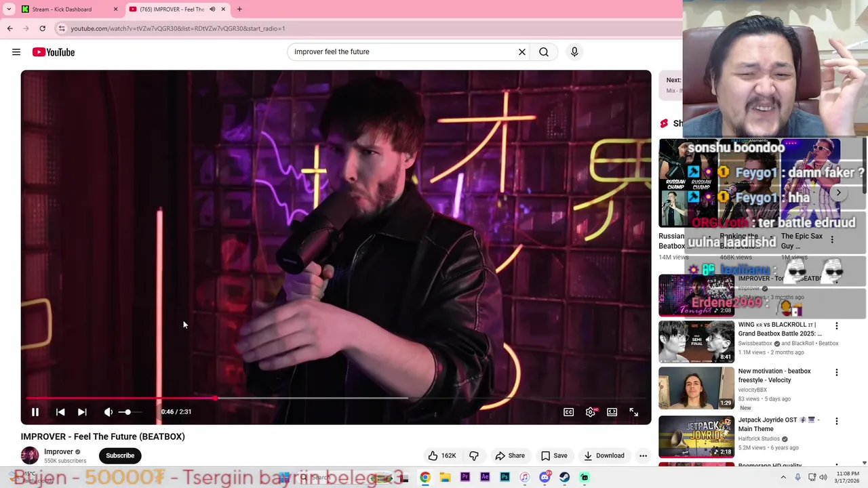This screenshot has width=868, height=488.
Task: Save video to playlist
Action: (554, 455)
